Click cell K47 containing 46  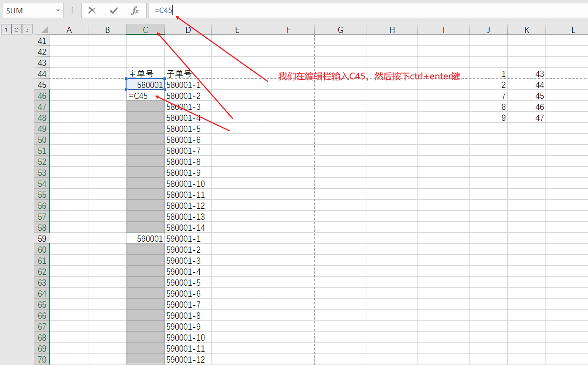click(x=527, y=107)
